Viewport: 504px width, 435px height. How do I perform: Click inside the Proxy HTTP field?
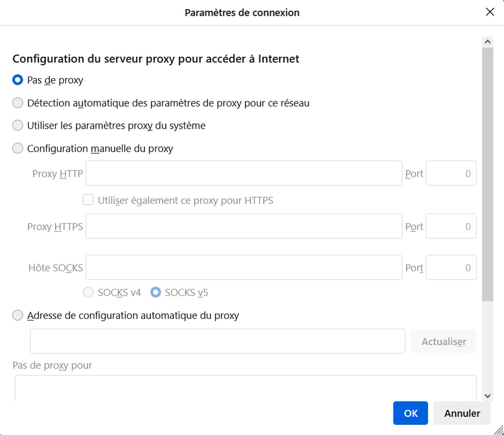pyautogui.click(x=244, y=173)
